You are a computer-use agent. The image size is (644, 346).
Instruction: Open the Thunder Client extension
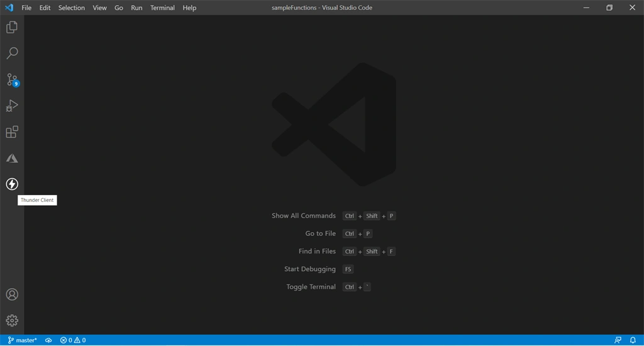click(12, 184)
